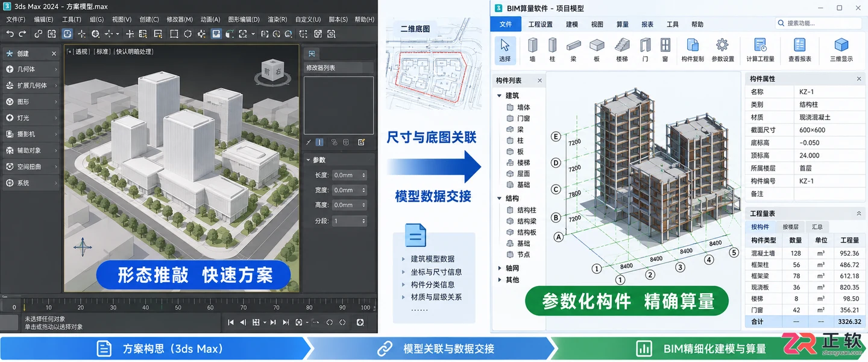Image resolution: width=868 pixels, height=362 pixels.
Task: Click the highlighted rectangle icon under modifier list
Action: [x=319, y=142]
